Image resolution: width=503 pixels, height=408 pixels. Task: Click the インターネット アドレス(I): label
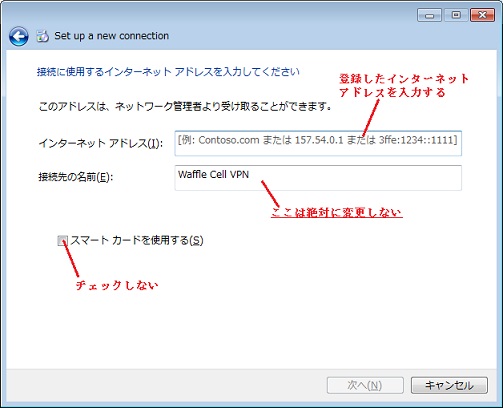pyautogui.click(x=101, y=143)
